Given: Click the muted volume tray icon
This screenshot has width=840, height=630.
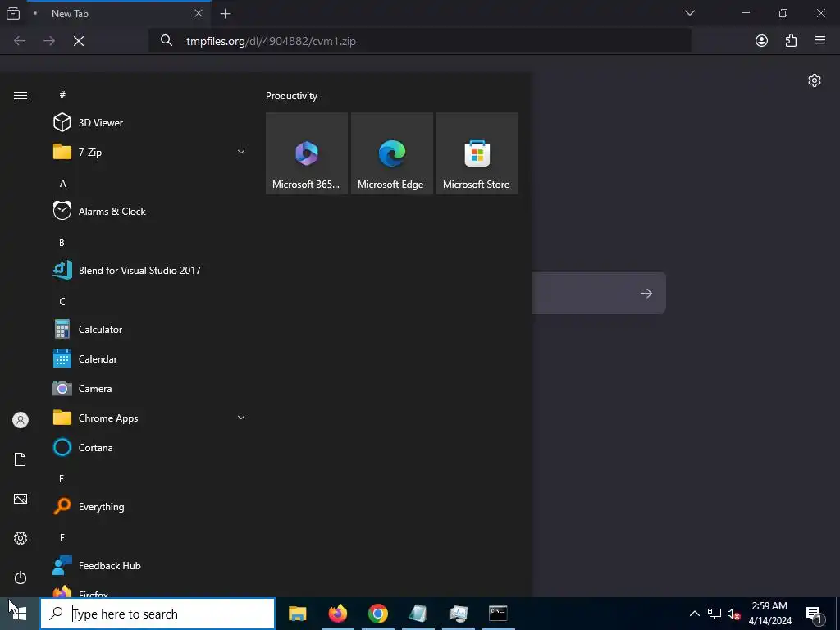Looking at the screenshot, I should (733, 614).
